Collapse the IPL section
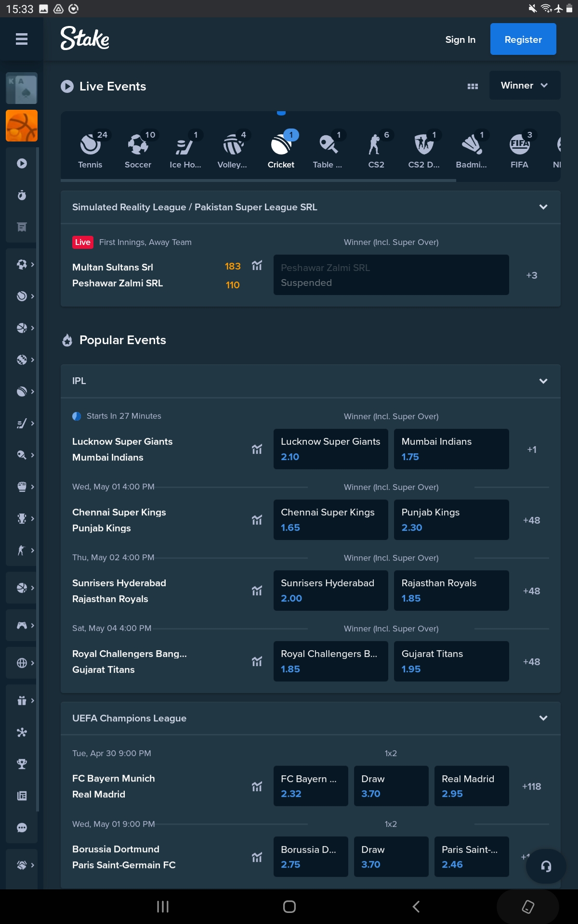This screenshot has height=924, width=578. tap(543, 381)
